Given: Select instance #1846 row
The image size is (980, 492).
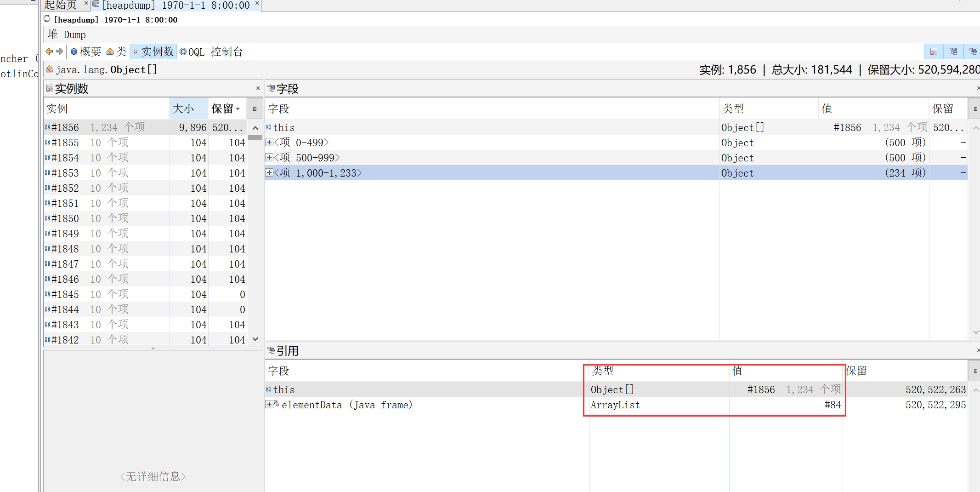Looking at the screenshot, I should (x=145, y=279).
